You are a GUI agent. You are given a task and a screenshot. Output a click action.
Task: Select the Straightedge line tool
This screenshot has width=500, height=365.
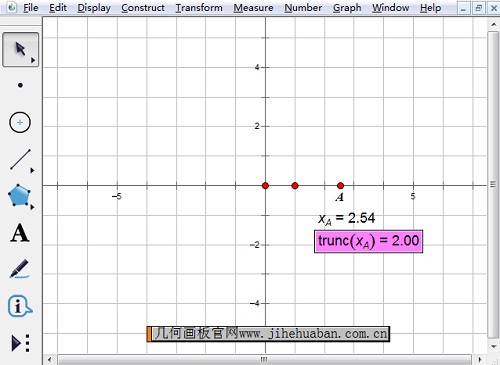click(x=20, y=159)
